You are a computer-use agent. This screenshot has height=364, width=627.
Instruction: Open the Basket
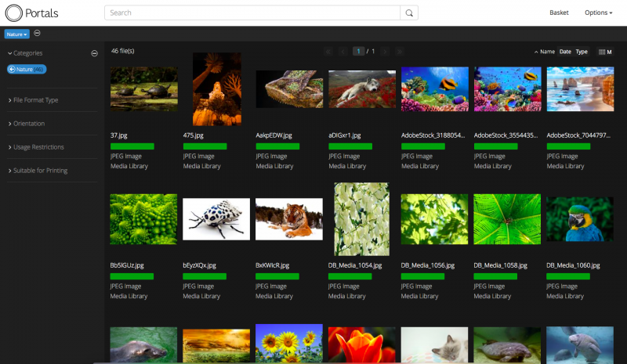559,13
